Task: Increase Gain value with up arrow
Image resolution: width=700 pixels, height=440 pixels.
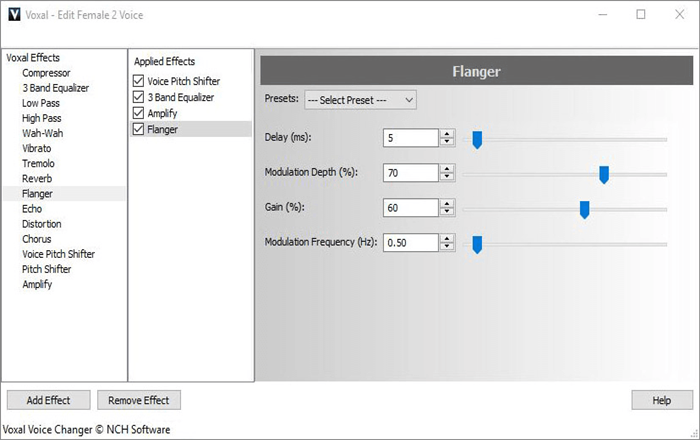Action: [447, 203]
